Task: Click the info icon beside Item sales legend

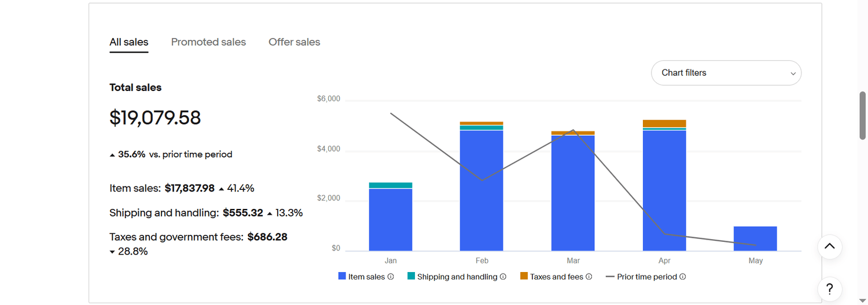Action: [x=391, y=277]
